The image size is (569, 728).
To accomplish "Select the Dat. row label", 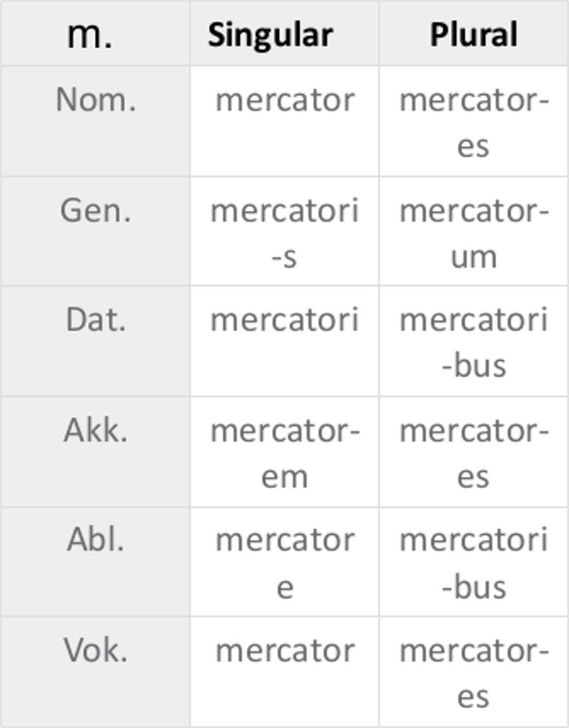I will pyautogui.click(x=96, y=320).
